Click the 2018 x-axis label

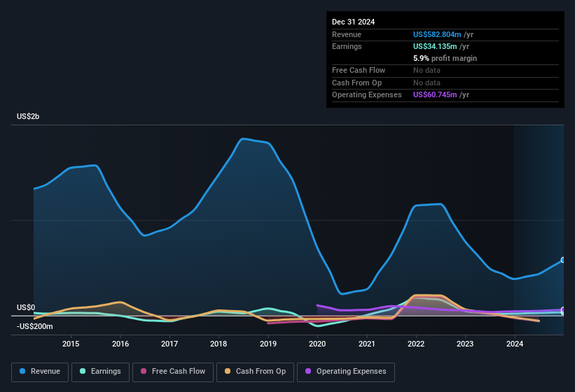point(219,344)
